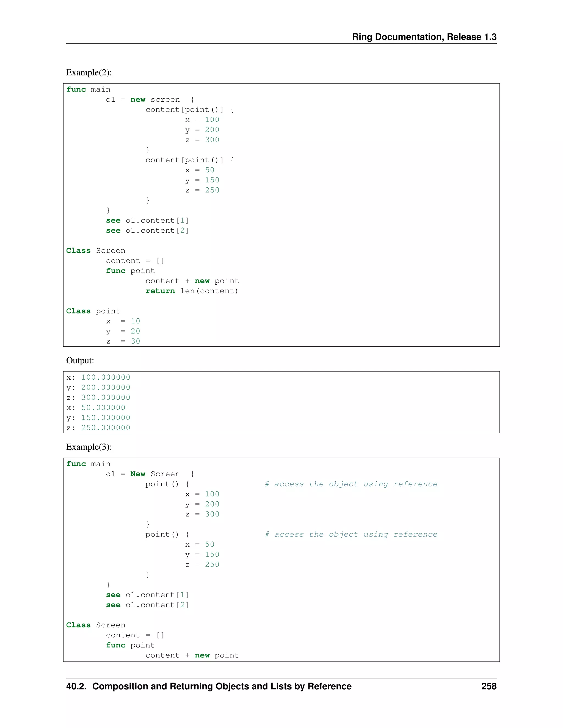Click 'o1 = New Screen {' in Example(3)
The image size is (563, 728).
(150, 474)
